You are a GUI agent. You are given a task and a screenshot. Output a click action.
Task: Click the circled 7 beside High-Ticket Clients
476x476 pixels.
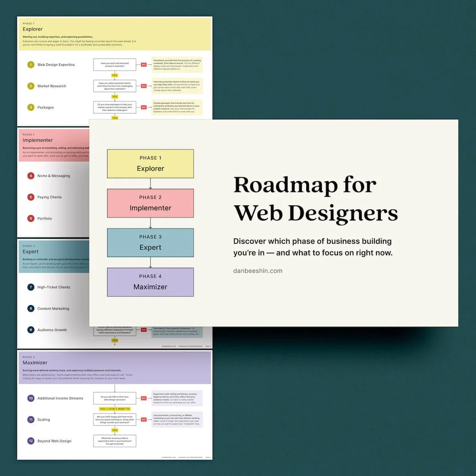tap(31, 287)
